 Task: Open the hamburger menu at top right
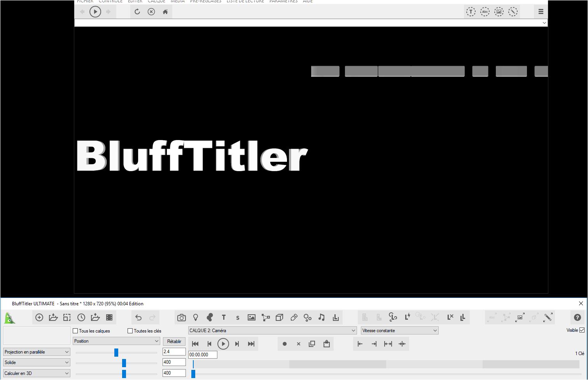pyautogui.click(x=541, y=12)
